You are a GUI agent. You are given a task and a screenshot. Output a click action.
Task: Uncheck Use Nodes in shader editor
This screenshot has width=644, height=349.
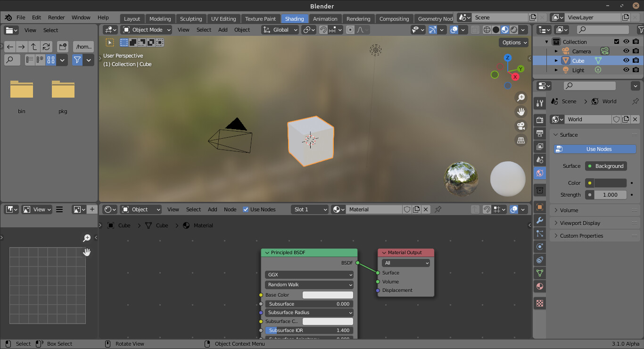pyautogui.click(x=246, y=209)
